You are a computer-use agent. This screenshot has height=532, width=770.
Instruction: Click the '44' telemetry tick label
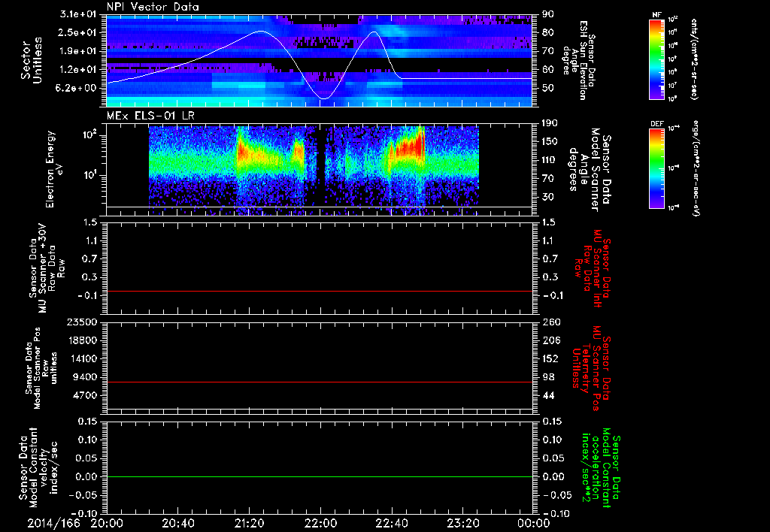point(548,395)
